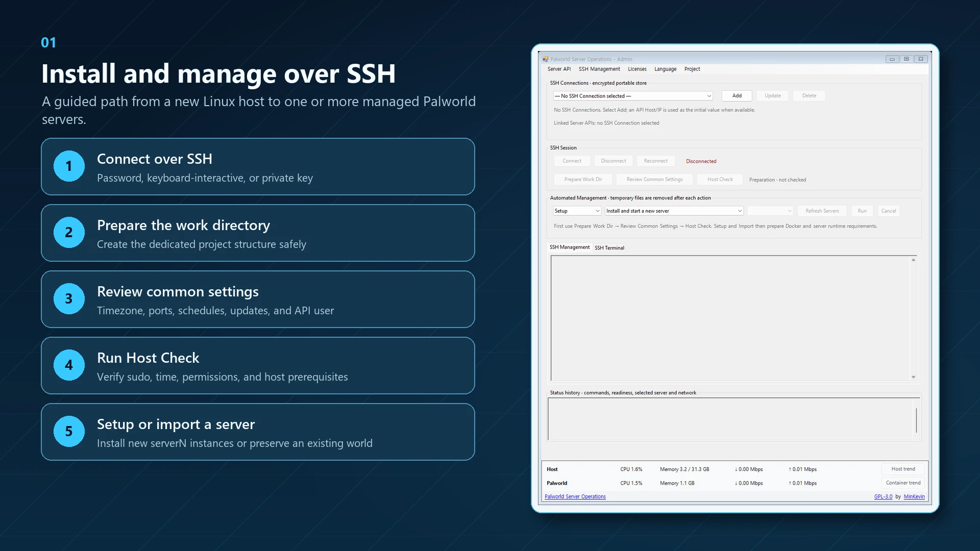Maximize the Palworld Server Operations window
This screenshot has height=551, width=980.
coord(906,59)
